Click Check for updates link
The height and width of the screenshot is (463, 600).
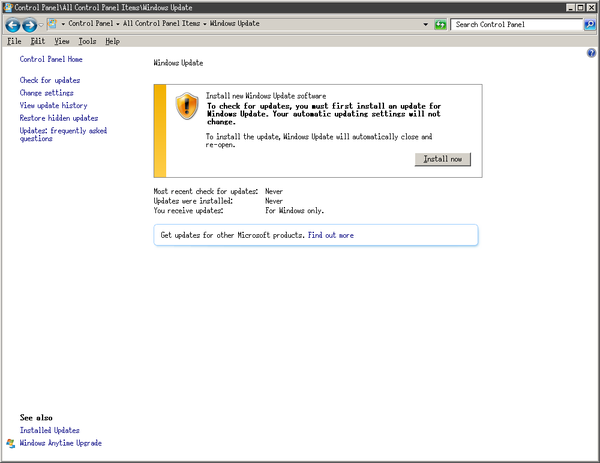coord(50,80)
